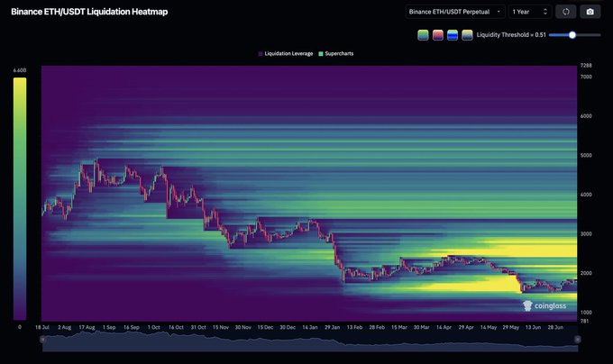613x364 pixels.
Task: Click the 14 Apr date axis label
Action: [444, 327]
